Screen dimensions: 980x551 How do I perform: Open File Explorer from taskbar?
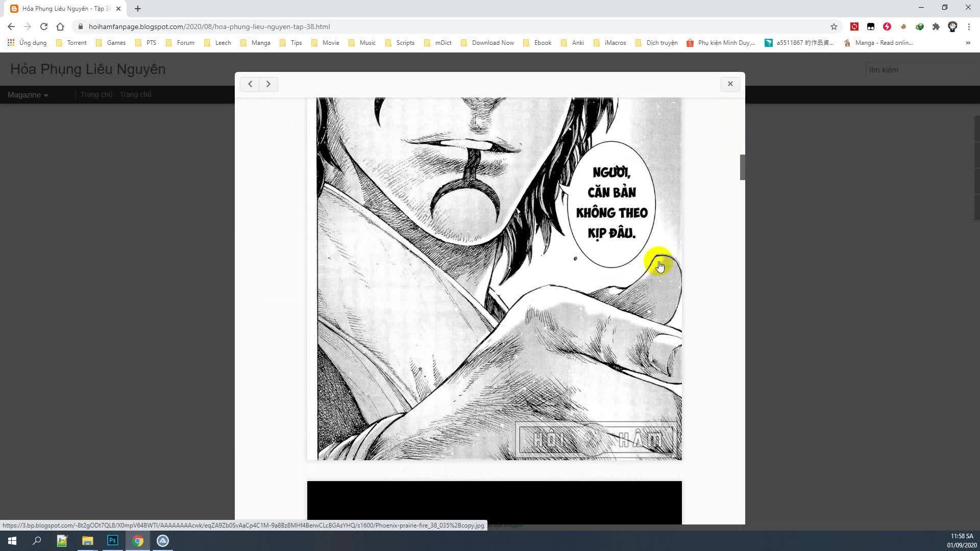(x=88, y=541)
